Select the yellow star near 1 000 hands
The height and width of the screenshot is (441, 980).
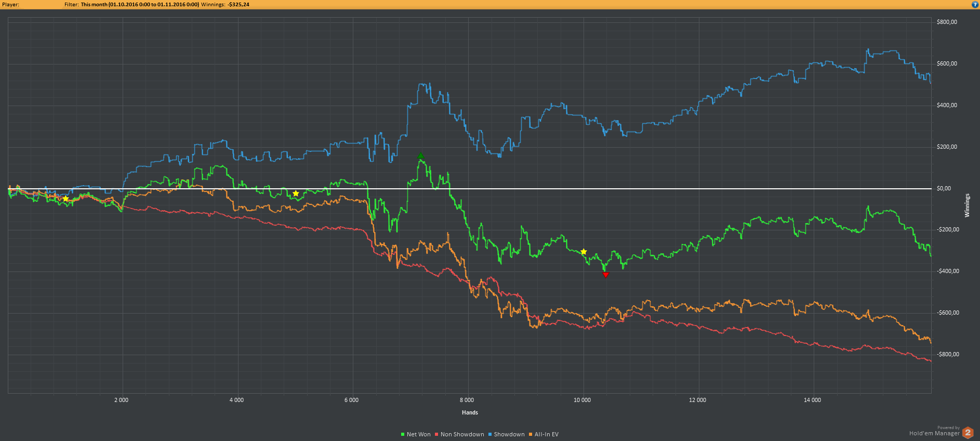click(x=65, y=199)
